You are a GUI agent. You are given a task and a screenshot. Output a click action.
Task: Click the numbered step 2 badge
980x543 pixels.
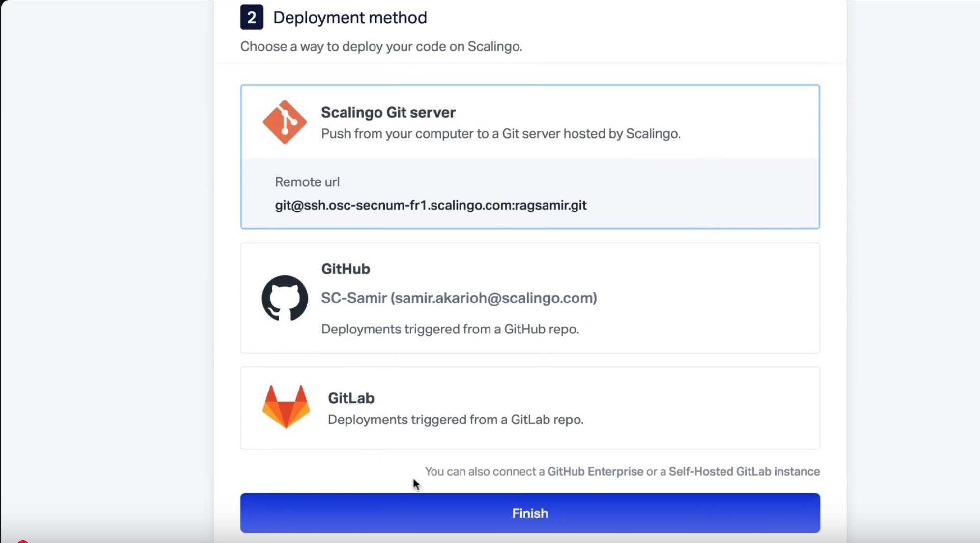tap(252, 17)
